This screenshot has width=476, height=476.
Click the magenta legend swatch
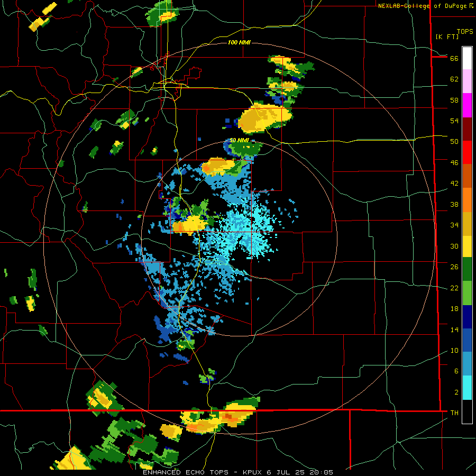467,105
